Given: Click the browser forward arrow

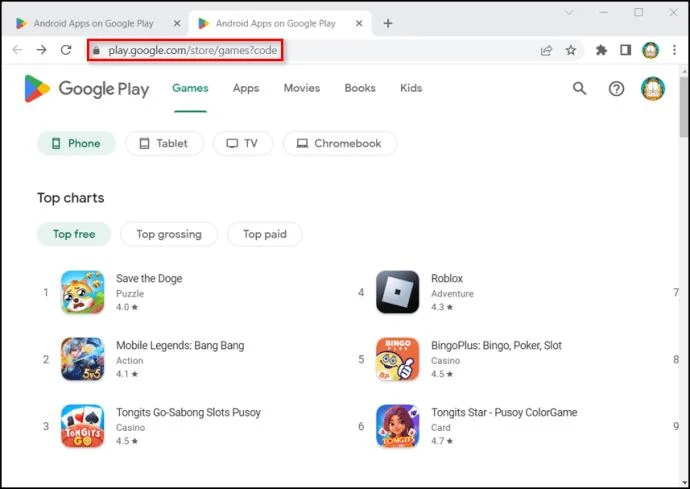Looking at the screenshot, I should (41, 50).
